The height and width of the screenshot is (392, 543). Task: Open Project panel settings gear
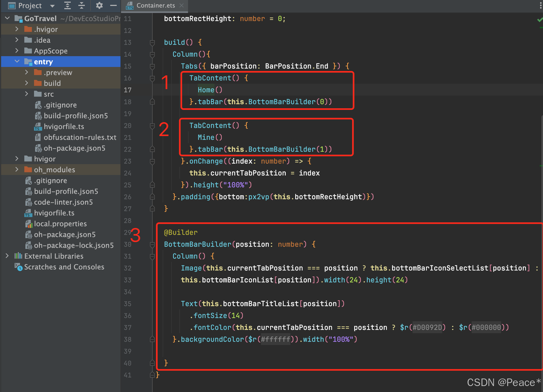pos(99,5)
